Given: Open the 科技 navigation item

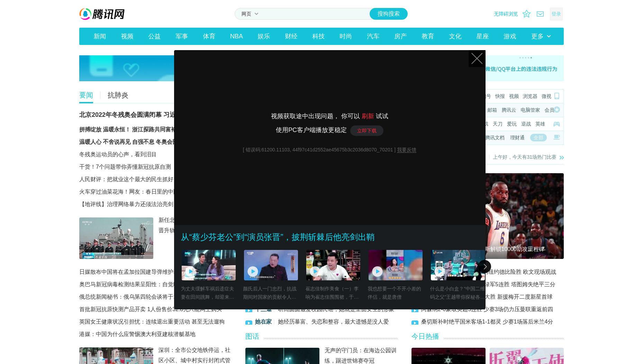Looking at the screenshot, I should pyautogui.click(x=318, y=36).
